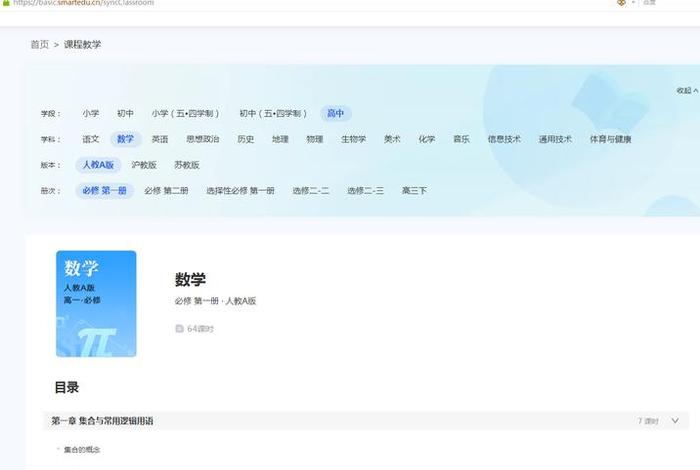
Task: Click the browser address bar URL
Action: click(83, 3)
